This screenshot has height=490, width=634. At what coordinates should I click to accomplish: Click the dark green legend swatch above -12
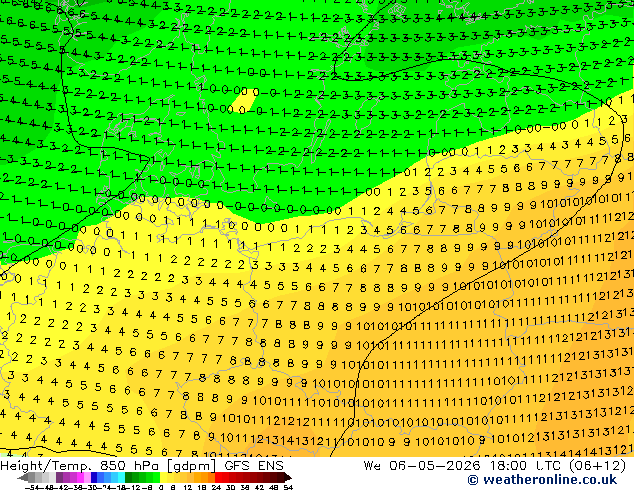129,477
